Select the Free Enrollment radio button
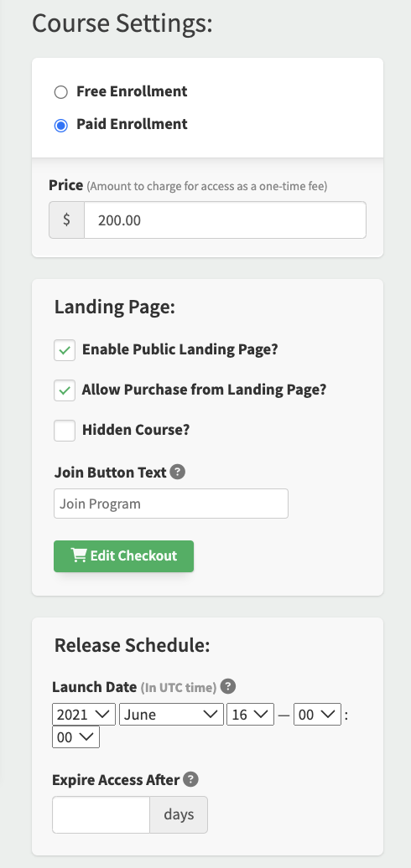Screen dimensions: 411x868 coord(61,92)
